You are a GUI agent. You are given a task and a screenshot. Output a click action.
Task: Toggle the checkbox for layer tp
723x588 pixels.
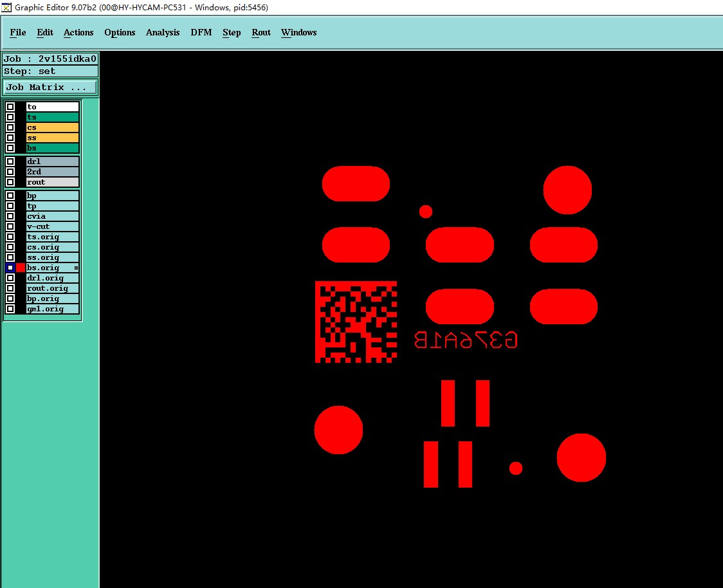(x=10, y=206)
